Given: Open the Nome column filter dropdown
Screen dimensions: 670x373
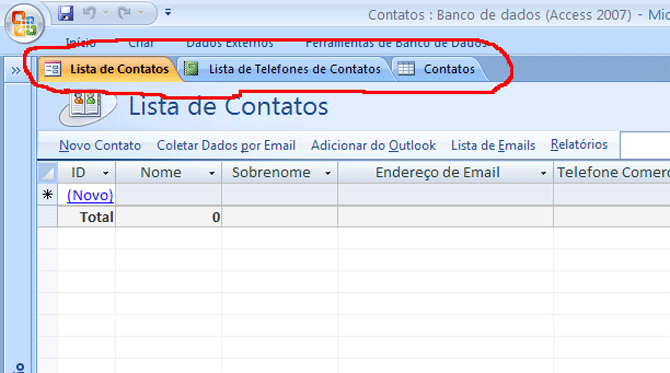Looking at the screenshot, I should pos(212,173).
